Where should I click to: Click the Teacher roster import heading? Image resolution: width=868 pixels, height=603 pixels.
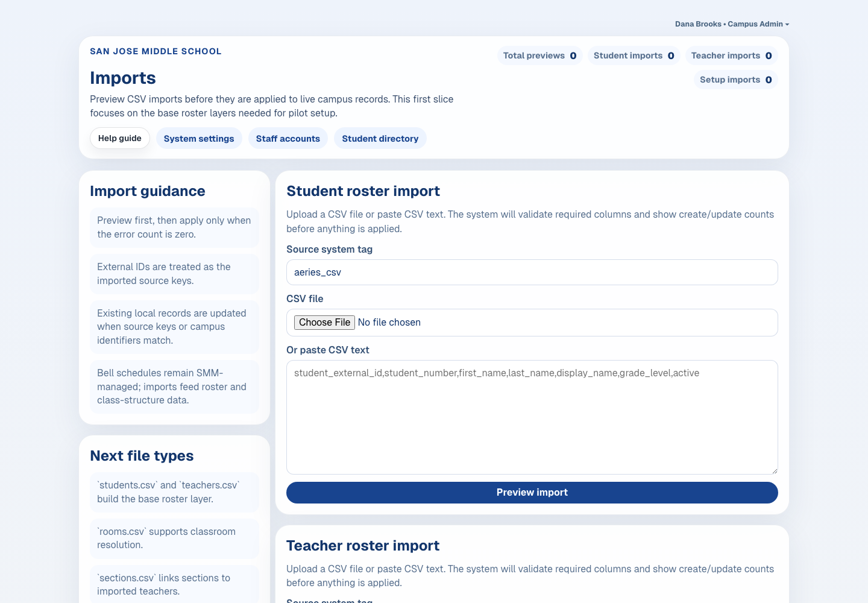tap(363, 546)
